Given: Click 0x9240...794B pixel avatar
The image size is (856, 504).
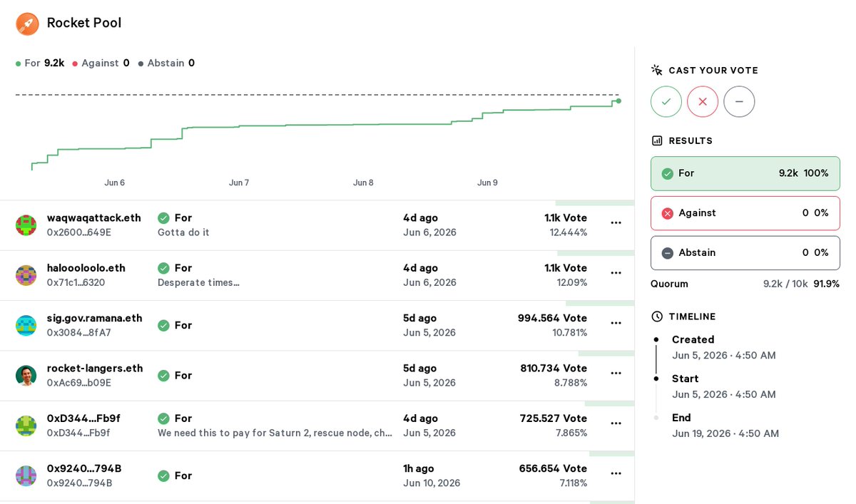Looking at the screenshot, I should coord(26,475).
